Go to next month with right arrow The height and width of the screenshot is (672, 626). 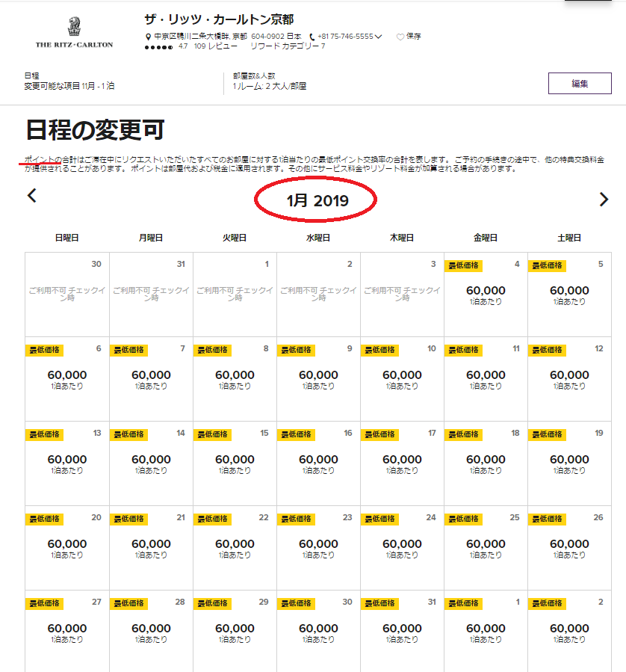pyautogui.click(x=604, y=200)
